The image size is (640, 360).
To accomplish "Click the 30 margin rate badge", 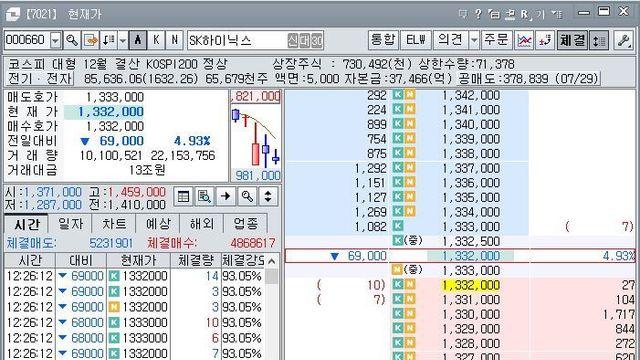I will [317, 40].
